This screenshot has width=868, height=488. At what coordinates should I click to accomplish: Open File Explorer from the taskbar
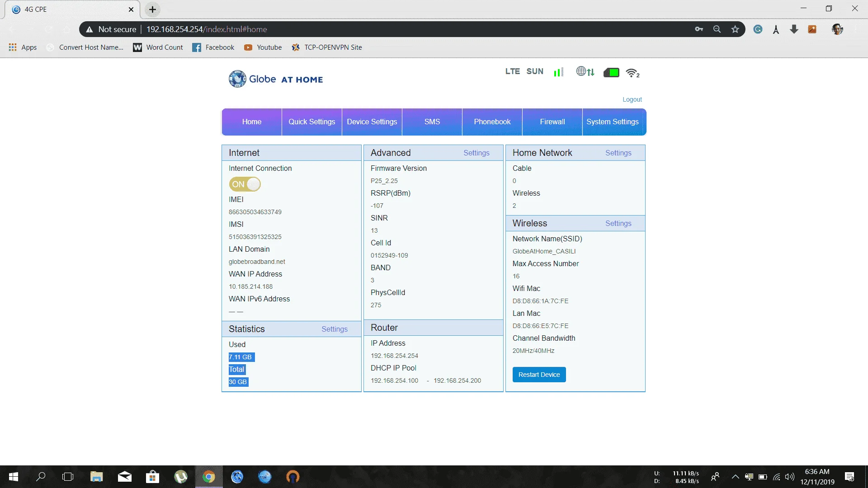[x=96, y=477]
